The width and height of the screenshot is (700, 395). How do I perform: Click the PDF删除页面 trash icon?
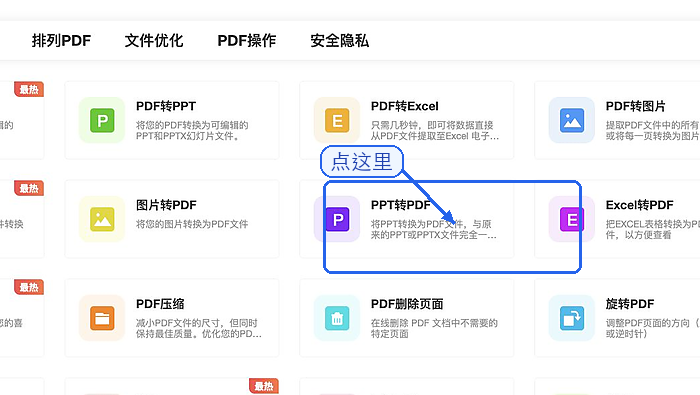337,318
